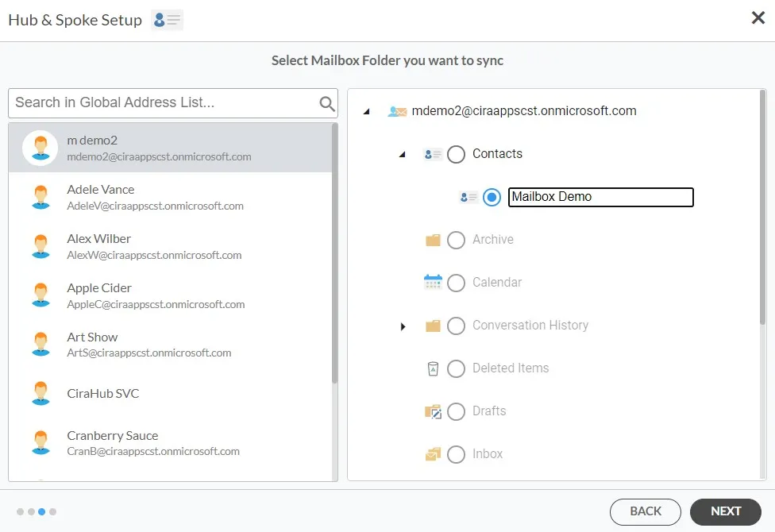The height and width of the screenshot is (532, 775).
Task: Select CiraHub SVC from the user list
Action: coord(171,394)
